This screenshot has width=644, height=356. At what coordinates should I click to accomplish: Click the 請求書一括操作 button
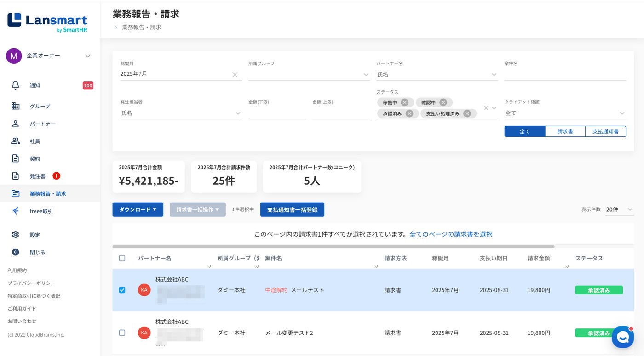coord(198,209)
